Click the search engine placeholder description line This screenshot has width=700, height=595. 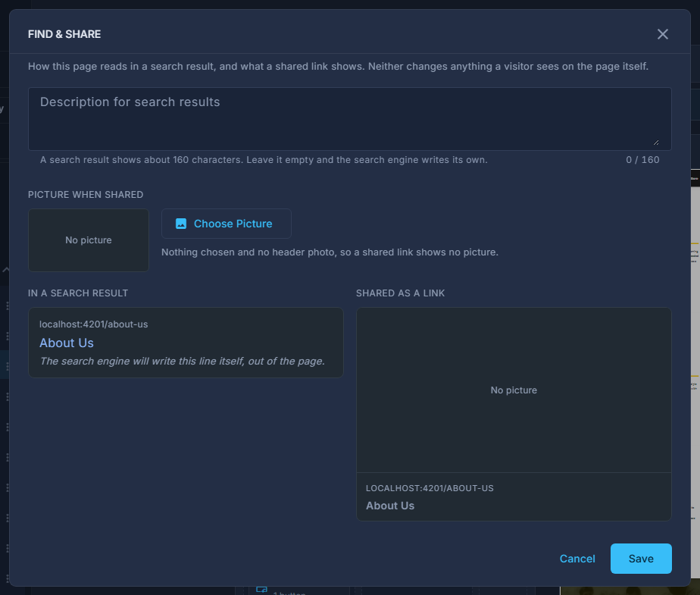point(182,361)
